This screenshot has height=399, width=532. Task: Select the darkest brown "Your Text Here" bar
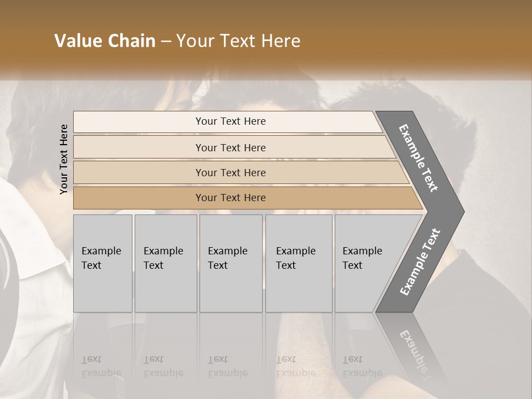[248, 198]
